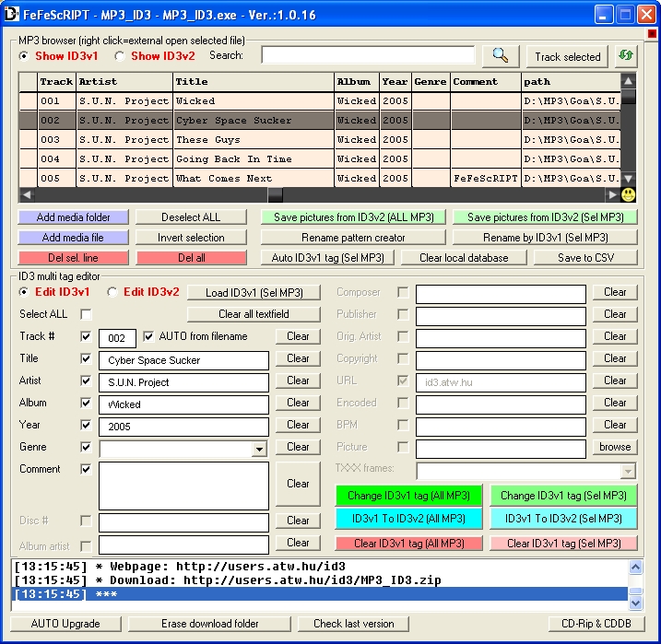
Task: Click the red Del all button
Action: pos(192,258)
